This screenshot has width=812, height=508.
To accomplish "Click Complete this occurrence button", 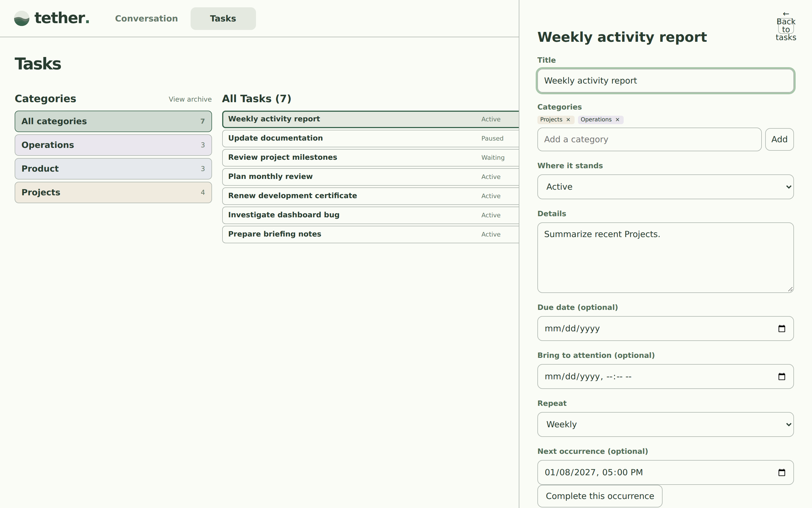I will (x=600, y=496).
